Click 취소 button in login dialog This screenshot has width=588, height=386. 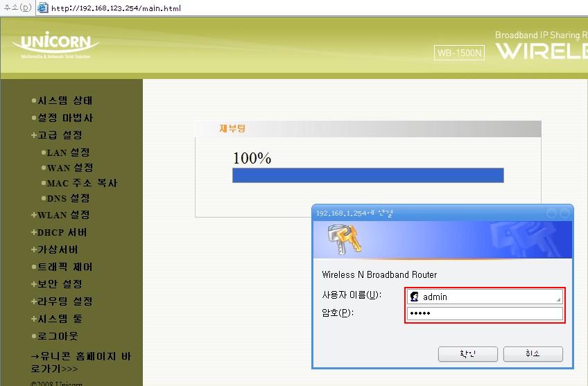pos(533,353)
